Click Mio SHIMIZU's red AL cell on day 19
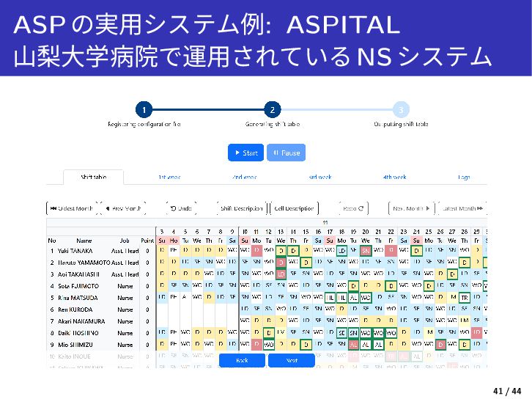The height and width of the screenshot is (399, 532). click(353, 345)
